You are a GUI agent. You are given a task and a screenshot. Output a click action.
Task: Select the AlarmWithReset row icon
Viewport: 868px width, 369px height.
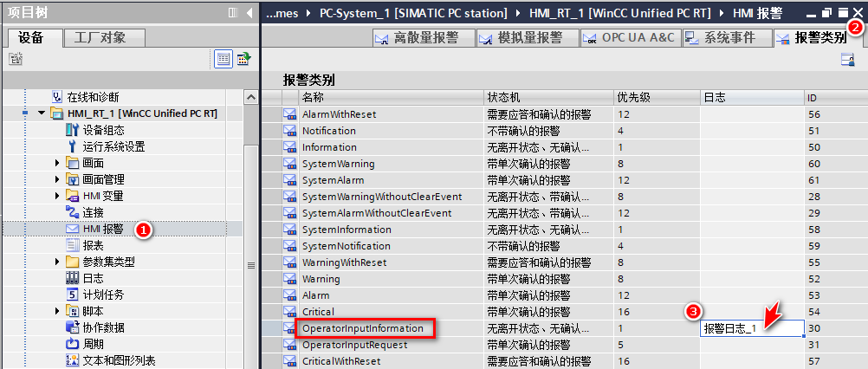click(x=290, y=114)
